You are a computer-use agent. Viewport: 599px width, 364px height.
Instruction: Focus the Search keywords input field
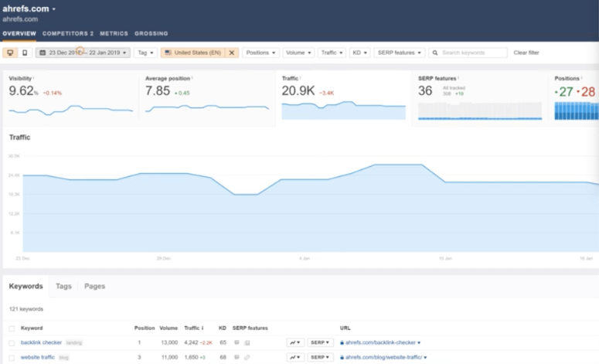click(468, 53)
